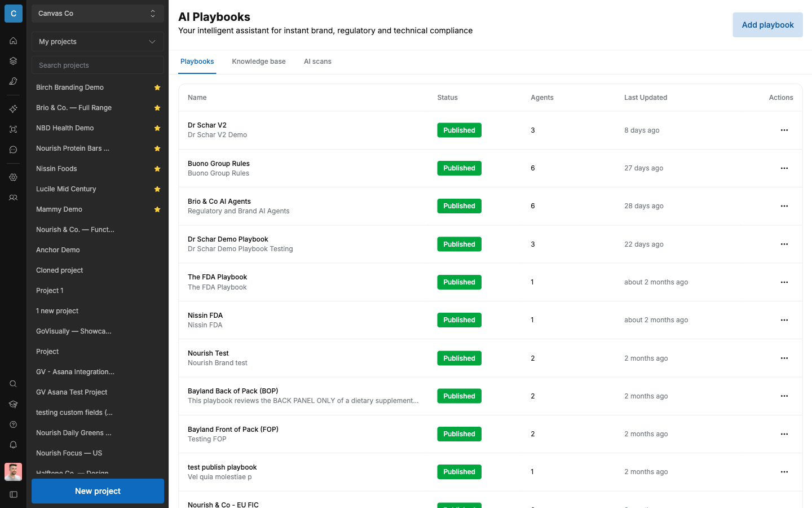The height and width of the screenshot is (508, 812).
Task: Click the Add playbook button
Action: click(767, 25)
